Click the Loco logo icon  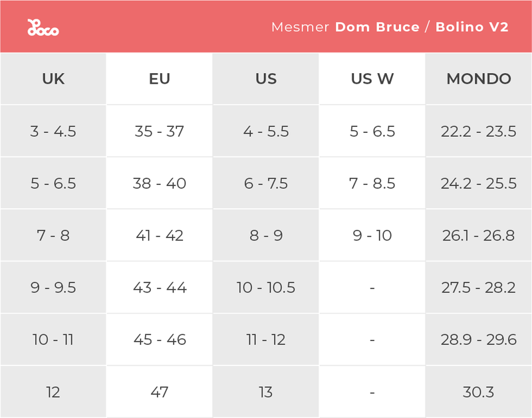click(43, 28)
